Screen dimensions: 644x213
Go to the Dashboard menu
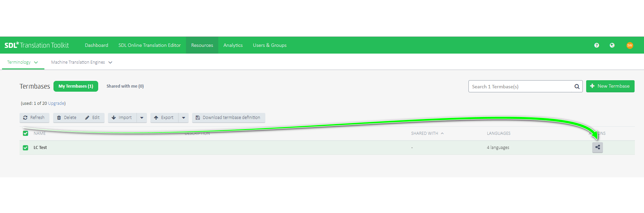(97, 45)
